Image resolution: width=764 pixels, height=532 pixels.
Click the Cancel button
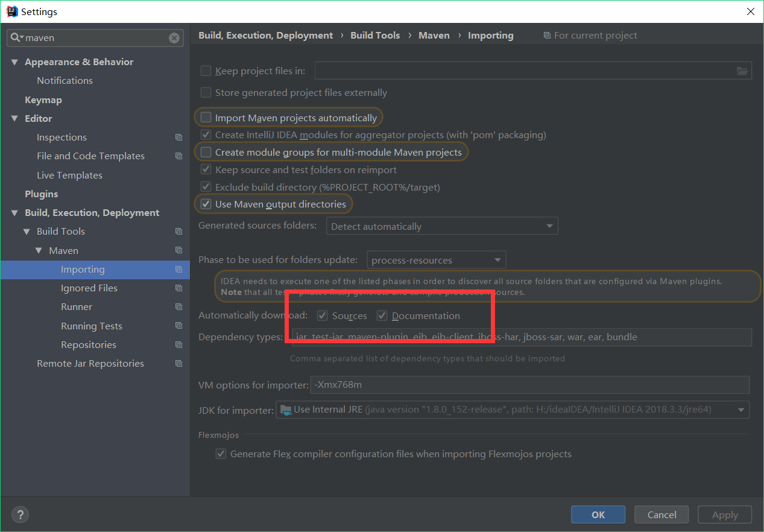661,515
